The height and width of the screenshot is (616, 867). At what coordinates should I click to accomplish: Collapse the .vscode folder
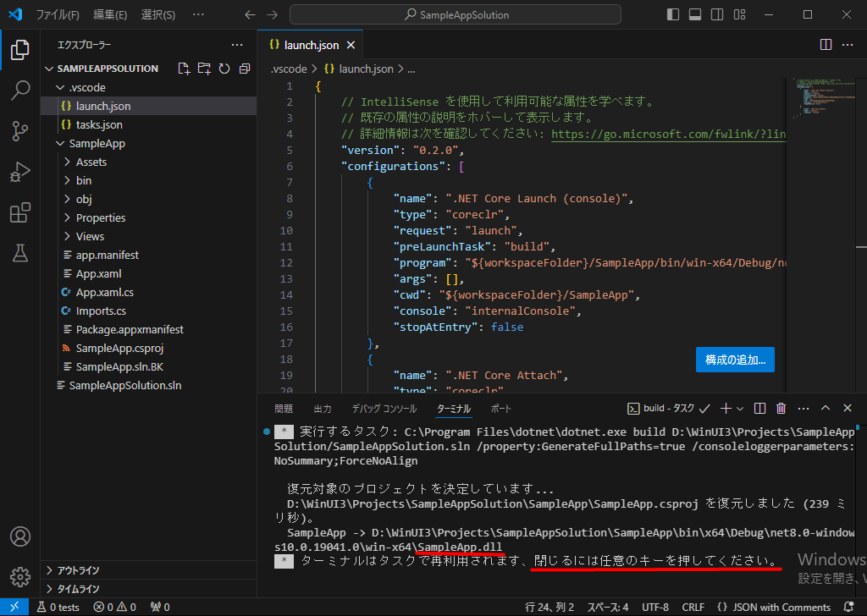click(x=86, y=87)
